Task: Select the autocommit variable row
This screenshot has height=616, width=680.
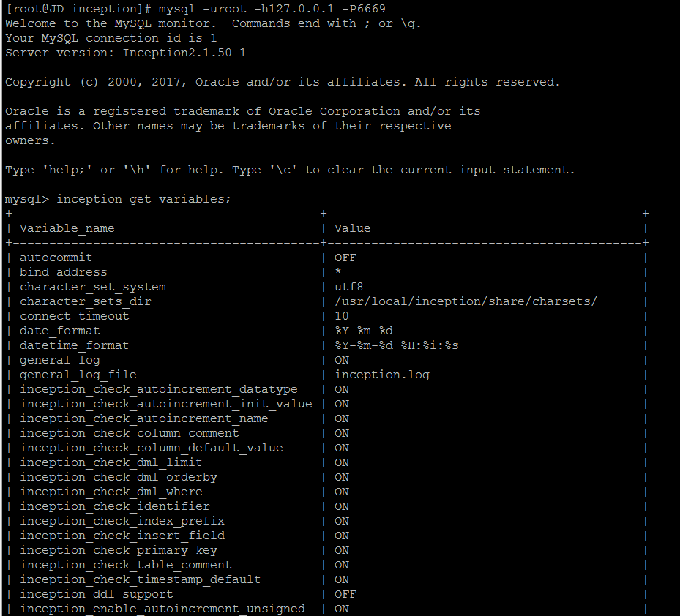Action: pos(56,257)
